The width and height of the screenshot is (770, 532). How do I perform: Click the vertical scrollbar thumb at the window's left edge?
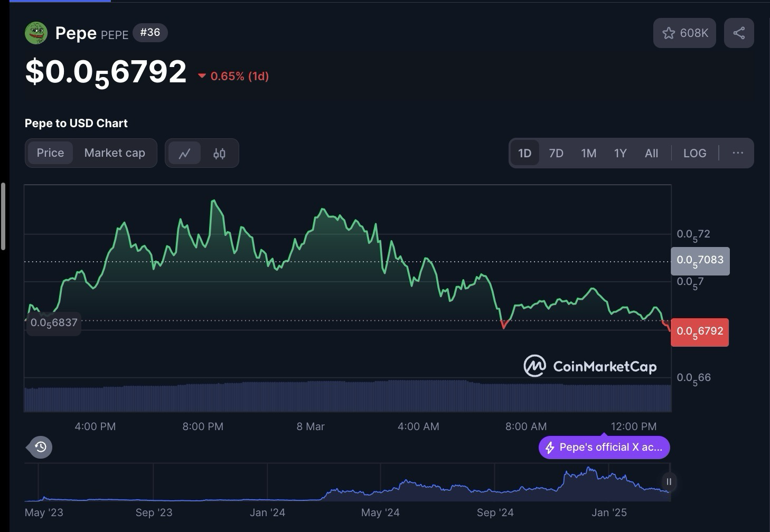[x=3, y=216]
